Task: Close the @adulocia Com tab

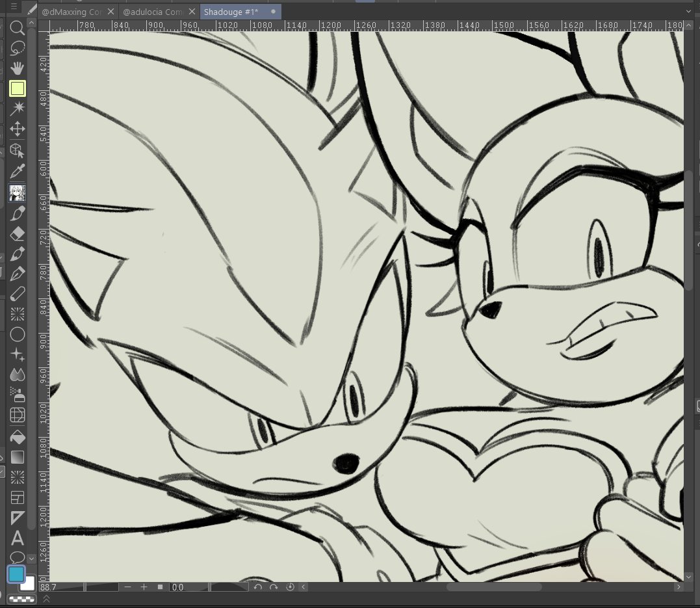Action: coord(192,12)
